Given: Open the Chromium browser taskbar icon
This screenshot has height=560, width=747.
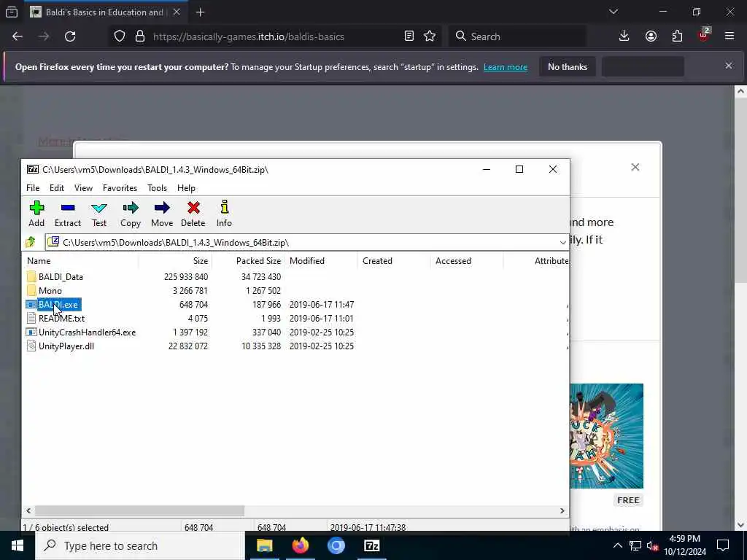Looking at the screenshot, I should tap(336, 545).
